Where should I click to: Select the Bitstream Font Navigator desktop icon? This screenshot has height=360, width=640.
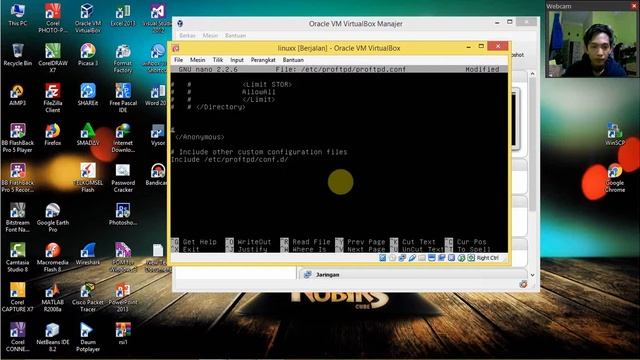point(18,218)
